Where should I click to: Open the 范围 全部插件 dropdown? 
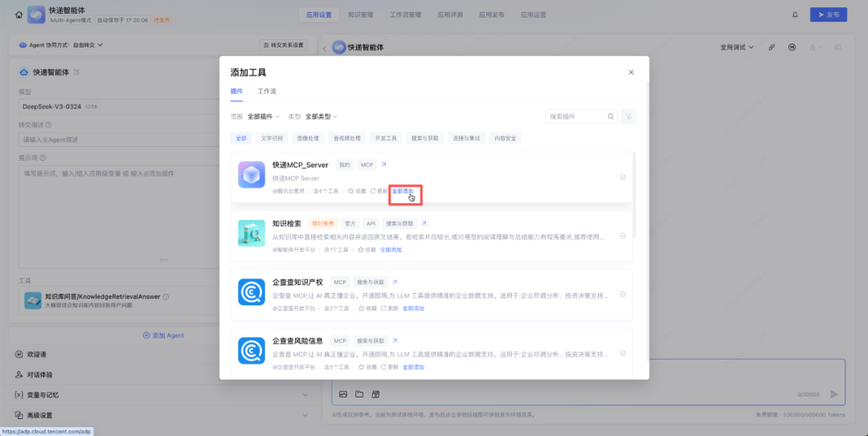tap(263, 116)
